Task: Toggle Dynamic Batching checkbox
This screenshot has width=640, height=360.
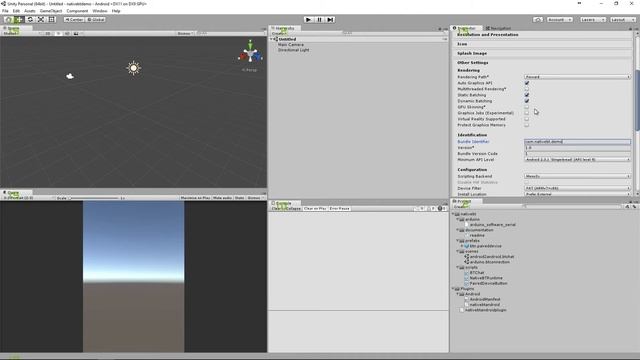Action: (x=527, y=101)
